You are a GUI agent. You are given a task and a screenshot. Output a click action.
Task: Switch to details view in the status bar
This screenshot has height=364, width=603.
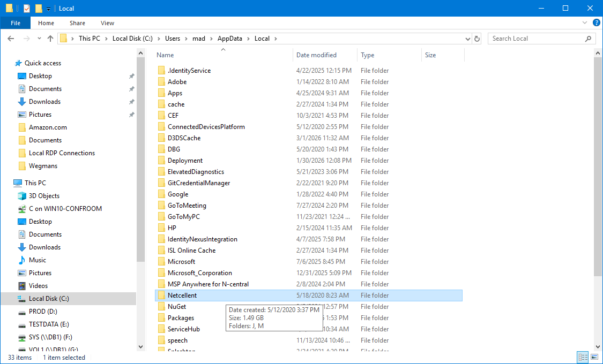583,357
